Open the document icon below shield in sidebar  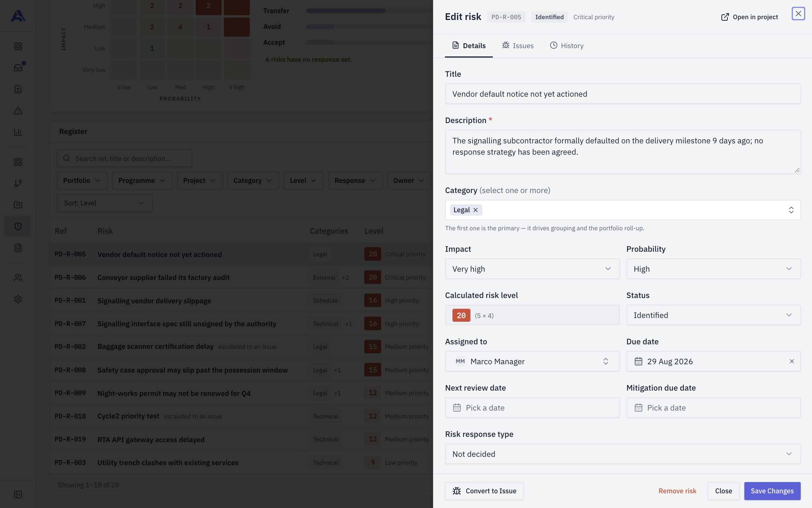(18, 248)
